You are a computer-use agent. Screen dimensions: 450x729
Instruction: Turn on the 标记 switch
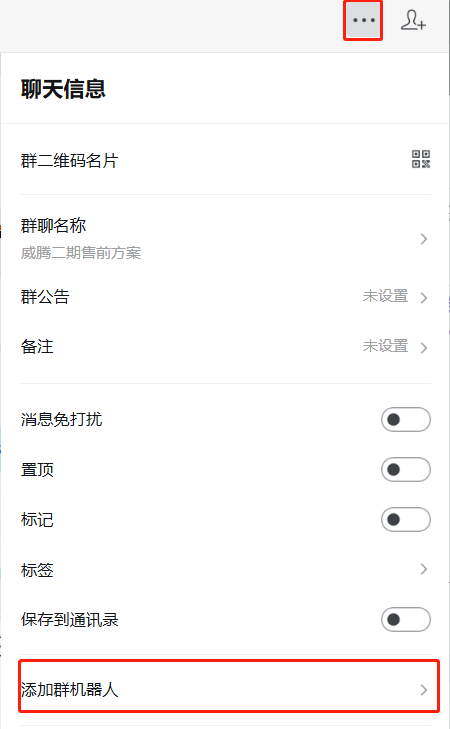click(406, 519)
